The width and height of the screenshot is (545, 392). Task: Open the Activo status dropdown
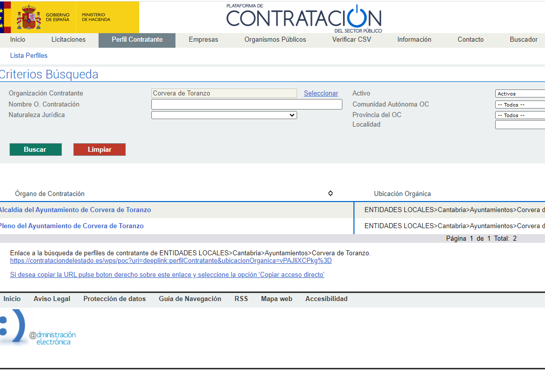(x=520, y=93)
